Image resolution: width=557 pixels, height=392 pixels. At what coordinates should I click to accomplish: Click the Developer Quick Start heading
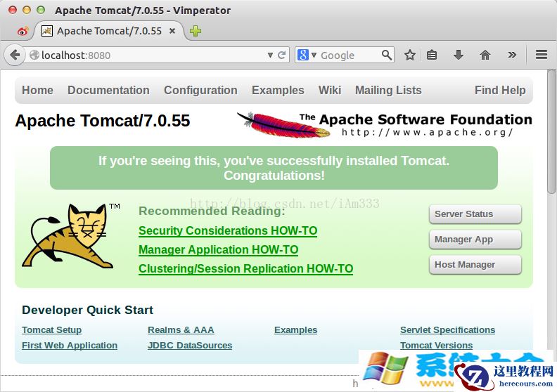pos(87,310)
